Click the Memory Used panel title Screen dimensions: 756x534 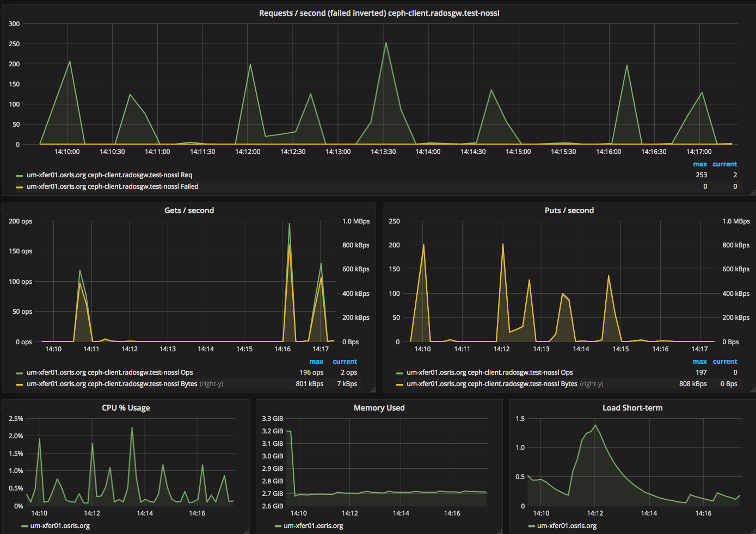point(379,408)
